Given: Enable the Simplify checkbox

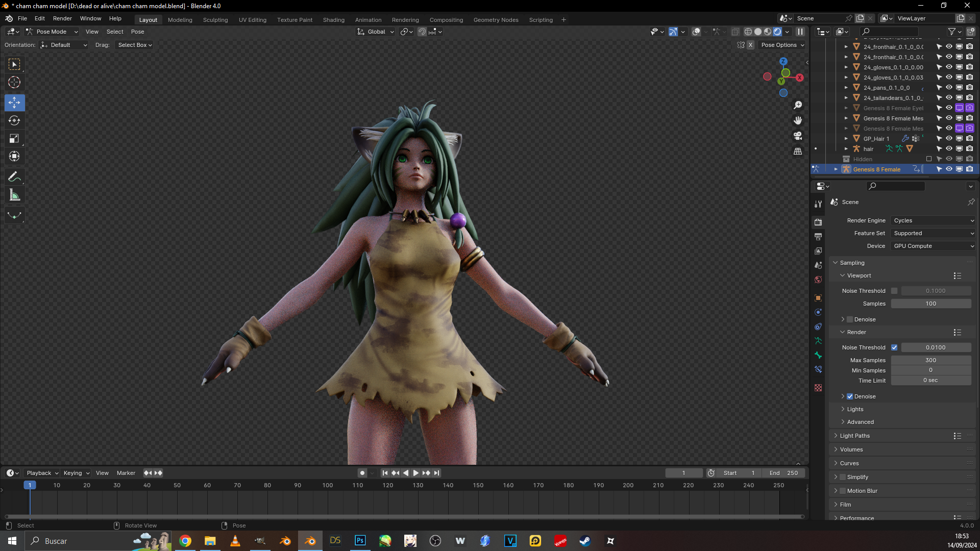Looking at the screenshot, I should [843, 477].
